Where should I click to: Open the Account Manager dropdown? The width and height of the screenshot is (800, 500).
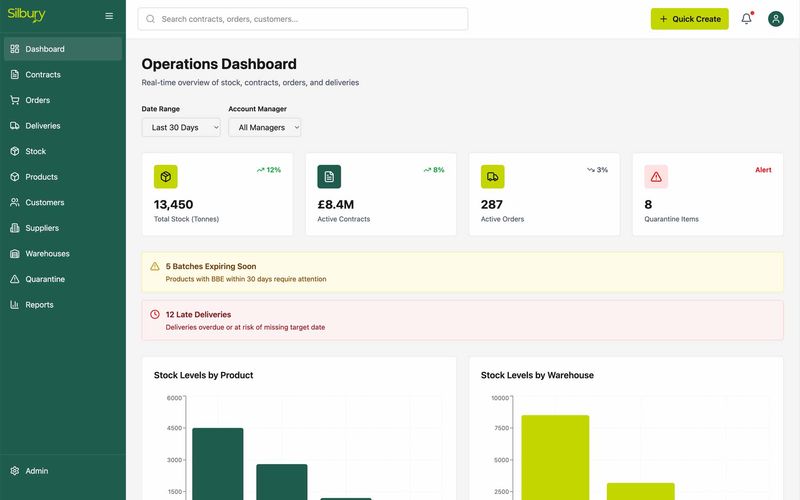pos(265,128)
